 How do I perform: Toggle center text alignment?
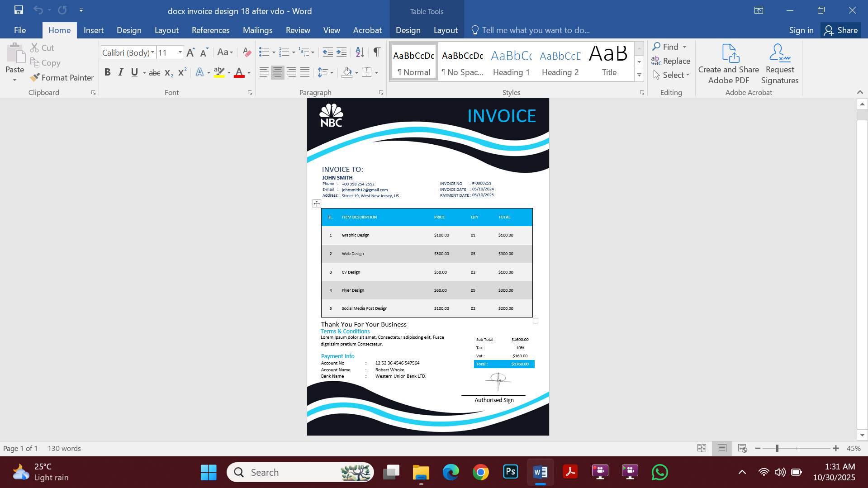[x=277, y=72]
